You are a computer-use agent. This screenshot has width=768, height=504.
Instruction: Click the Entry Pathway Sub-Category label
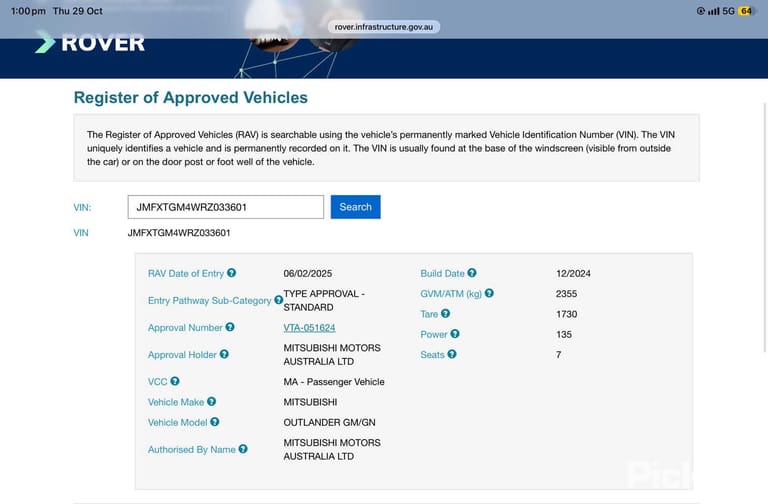(209, 300)
